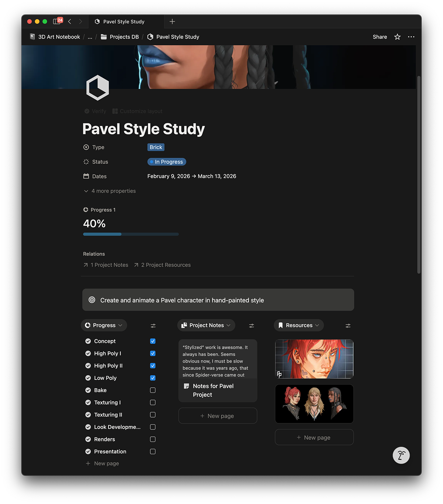Star this page as favorite

tap(397, 37)
